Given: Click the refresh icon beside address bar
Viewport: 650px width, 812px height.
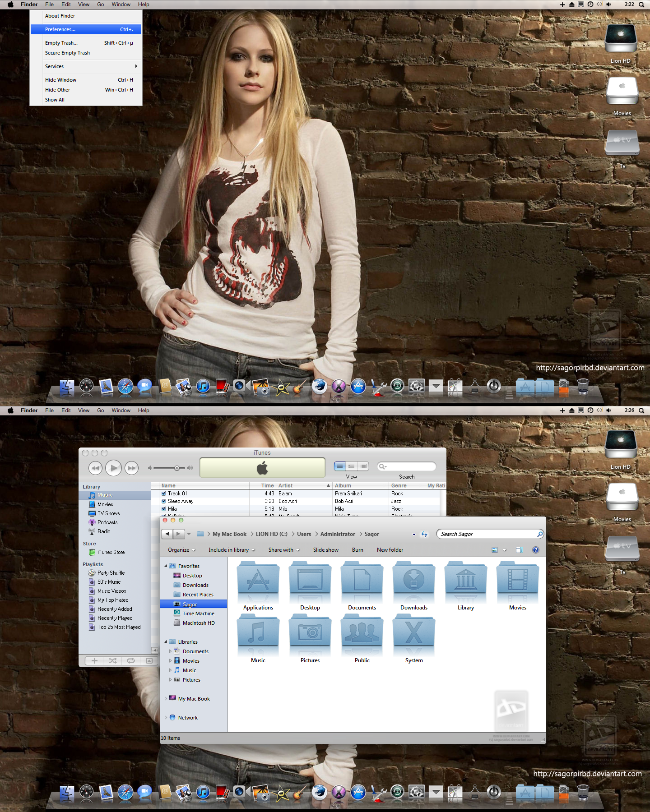Looking at the screenshot, I should pyautogui.click(x=424, y=534).
